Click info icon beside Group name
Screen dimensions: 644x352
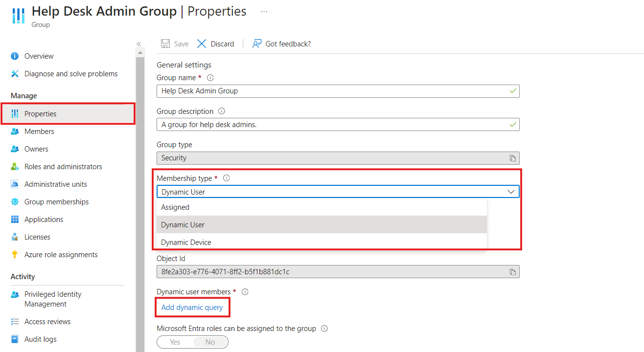tap(210, 78)
